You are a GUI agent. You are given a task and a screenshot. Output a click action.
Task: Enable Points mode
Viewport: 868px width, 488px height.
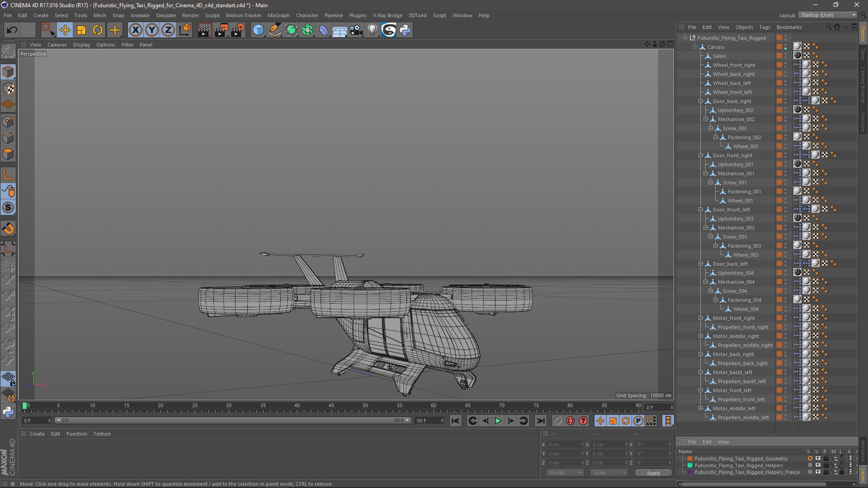8,122
